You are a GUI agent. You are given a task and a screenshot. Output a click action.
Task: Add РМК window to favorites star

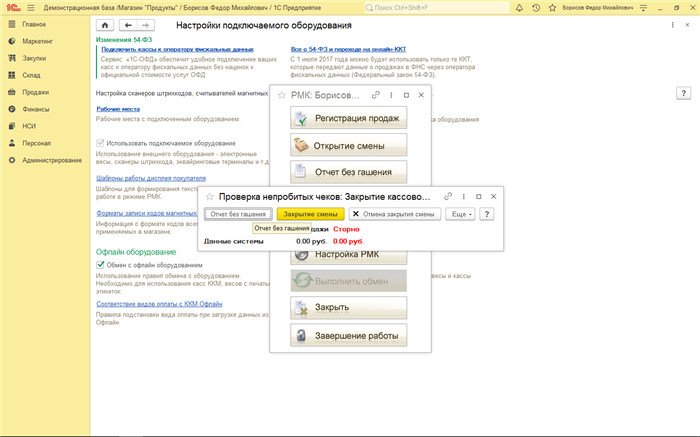[281, 95]
